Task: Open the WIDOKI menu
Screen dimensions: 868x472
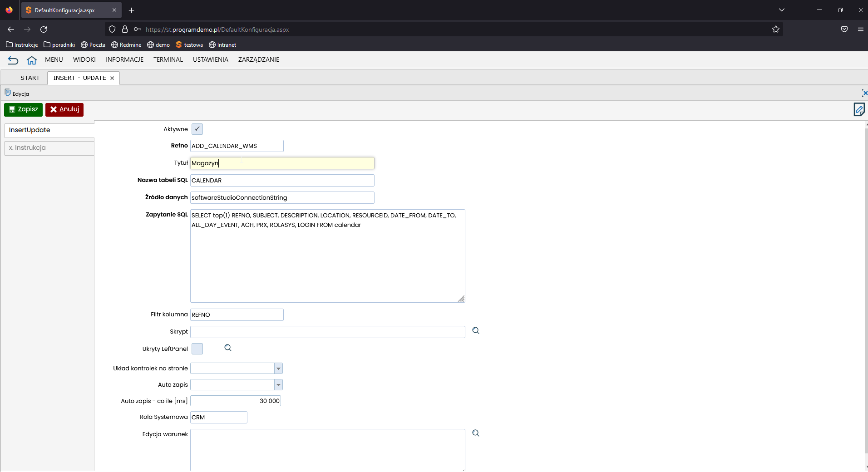Action: pyautogui.click(x=84, y=60)
